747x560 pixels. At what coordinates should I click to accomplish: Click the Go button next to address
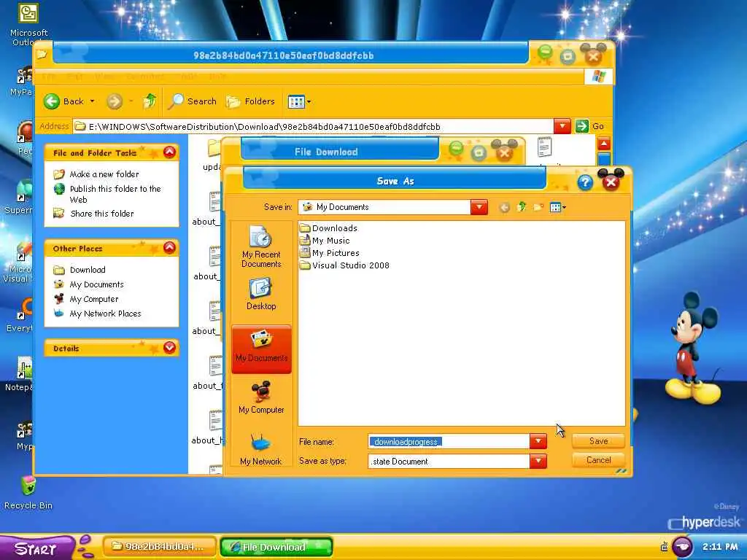pos(589,126)
